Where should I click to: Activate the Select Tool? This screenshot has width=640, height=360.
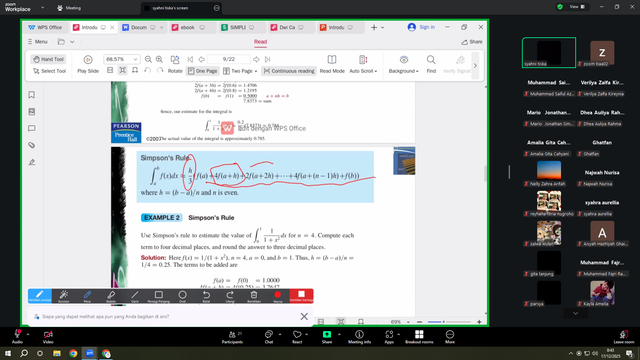point(49,71)
